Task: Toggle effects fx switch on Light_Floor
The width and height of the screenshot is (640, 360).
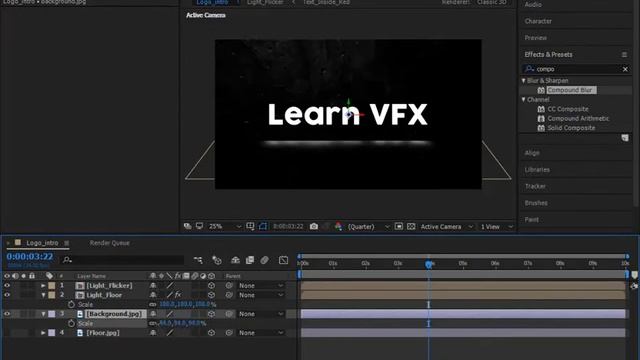Action: coord(178,295)
